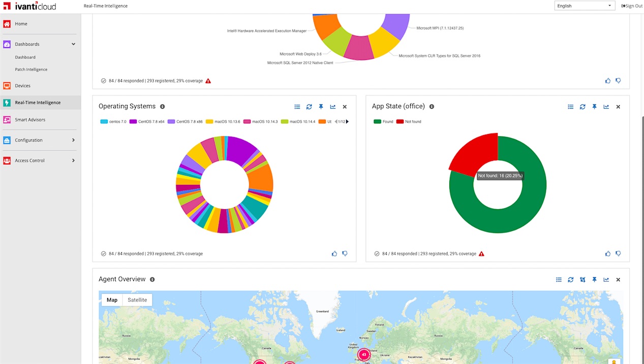Show trend chart for App State (office)
The width and height of the screenshot is (644, 364).
606,107
